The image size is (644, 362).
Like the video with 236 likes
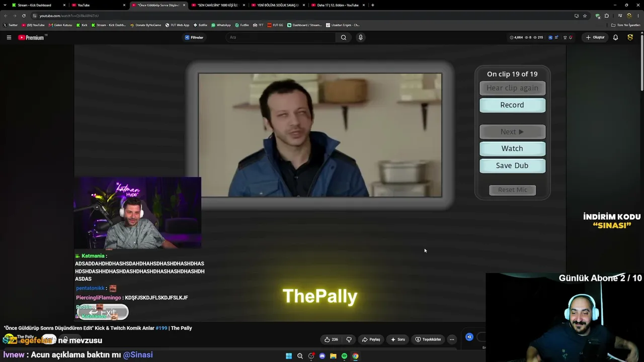[x=331, y=339]
